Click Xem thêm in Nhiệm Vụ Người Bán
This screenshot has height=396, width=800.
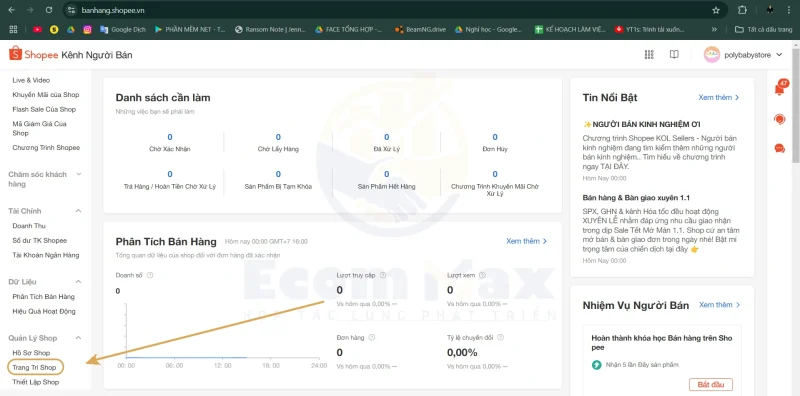pyautogui.click(x=719, y=305)
